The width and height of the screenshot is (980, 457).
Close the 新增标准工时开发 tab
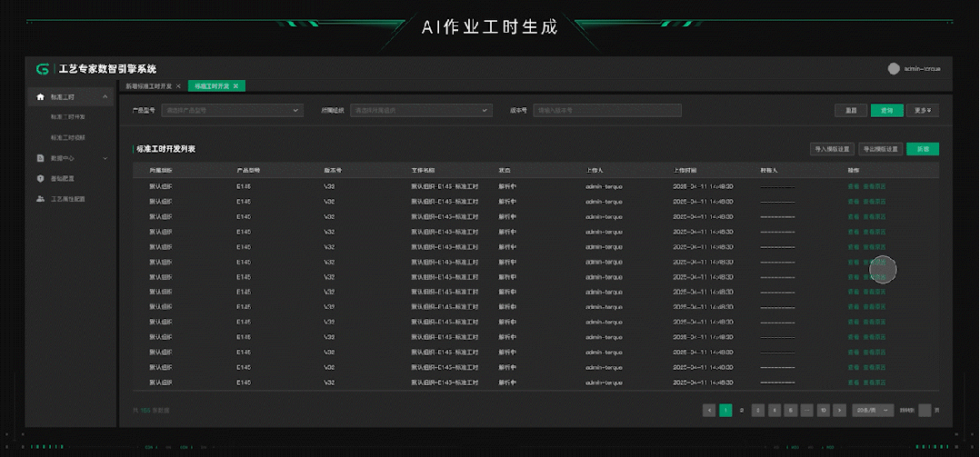(x=178, y=86)
